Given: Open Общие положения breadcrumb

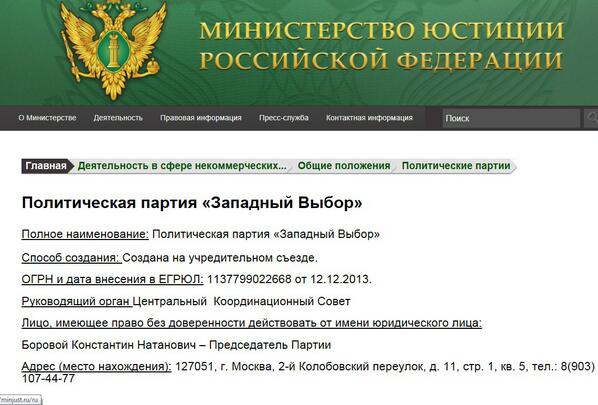Looking at the screenshot, I should click(344, 166).
